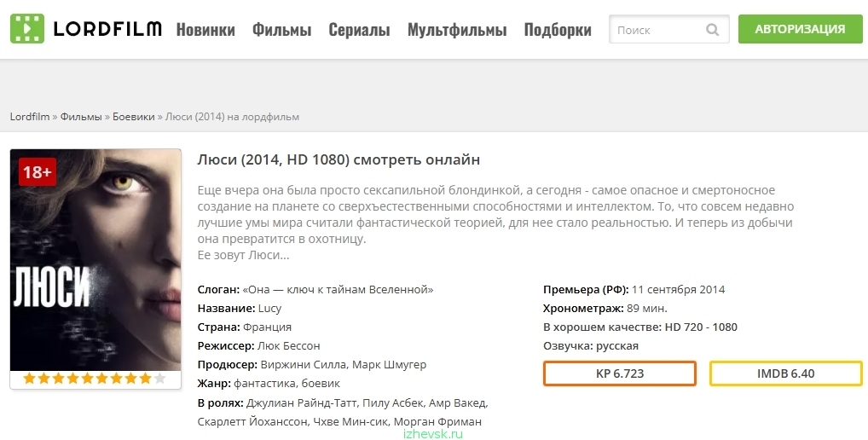Click the Люси movie poster thumbnail

pos(95,260)
